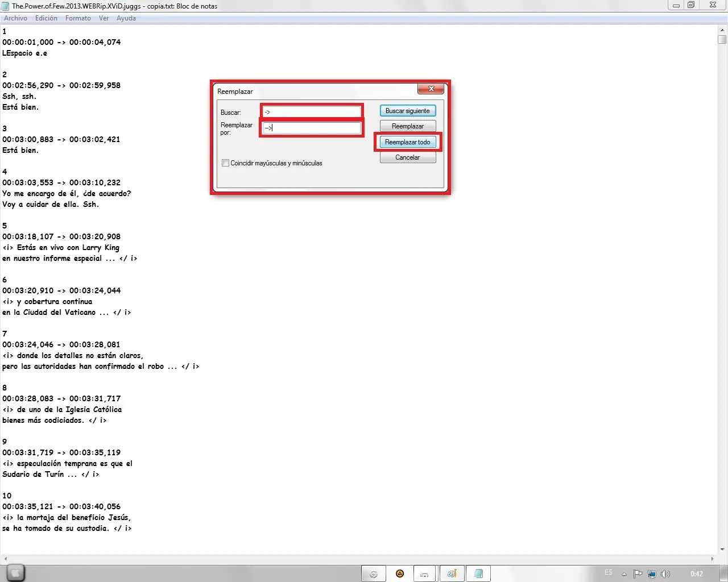728x582 pixels.
Task: Click line "y cobertura continua"
Action: pos(47,301)
